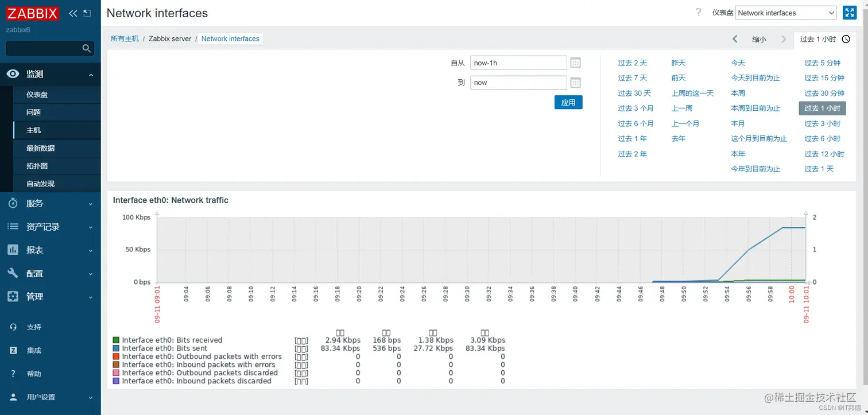Screen dimensions: 868x415
Task: Select the 过去 1 天 time range
Action: coord(819,169)
